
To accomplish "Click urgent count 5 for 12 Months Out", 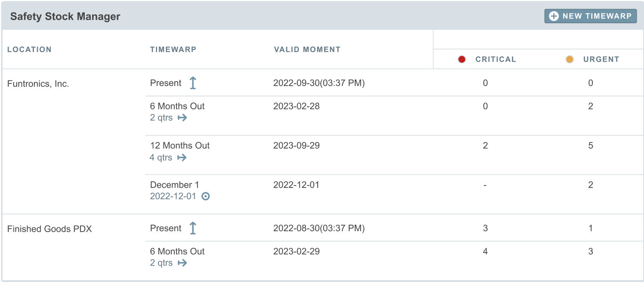I will coord(591,146).
